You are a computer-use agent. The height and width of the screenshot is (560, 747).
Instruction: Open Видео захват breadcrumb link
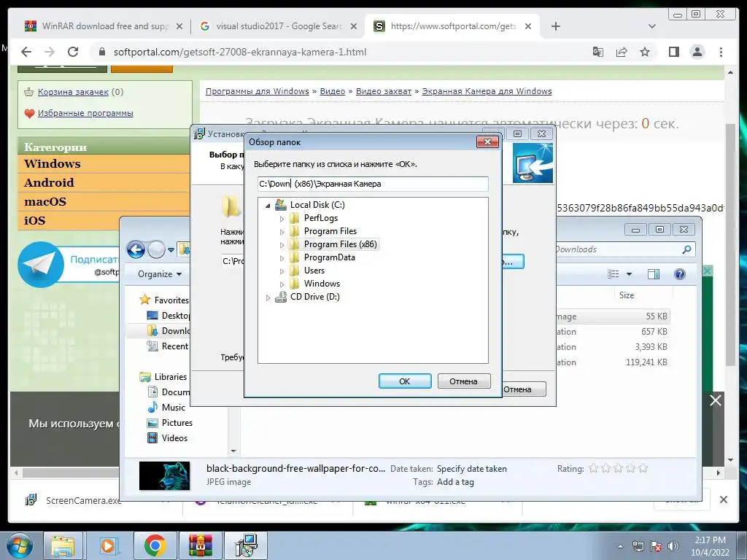tap(384, 91)
